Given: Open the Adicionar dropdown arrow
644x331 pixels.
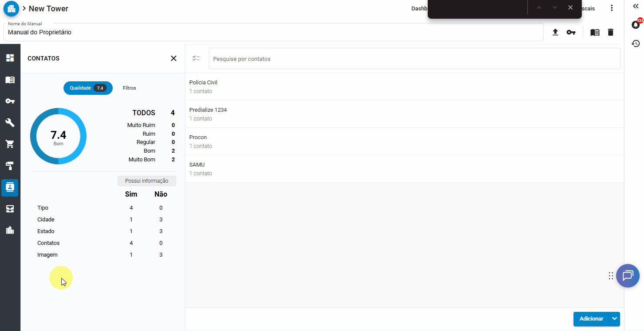Looking at the screenshot, I should coord(614,319).
